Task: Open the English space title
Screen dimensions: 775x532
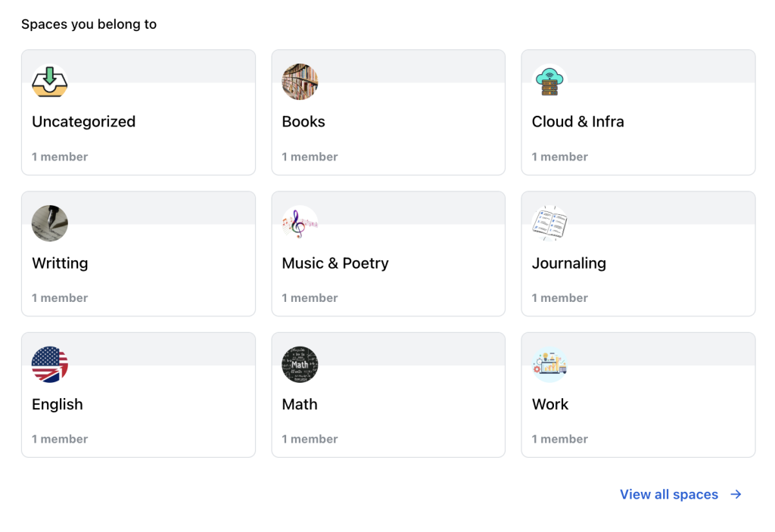Action: (x=58, y=405)
